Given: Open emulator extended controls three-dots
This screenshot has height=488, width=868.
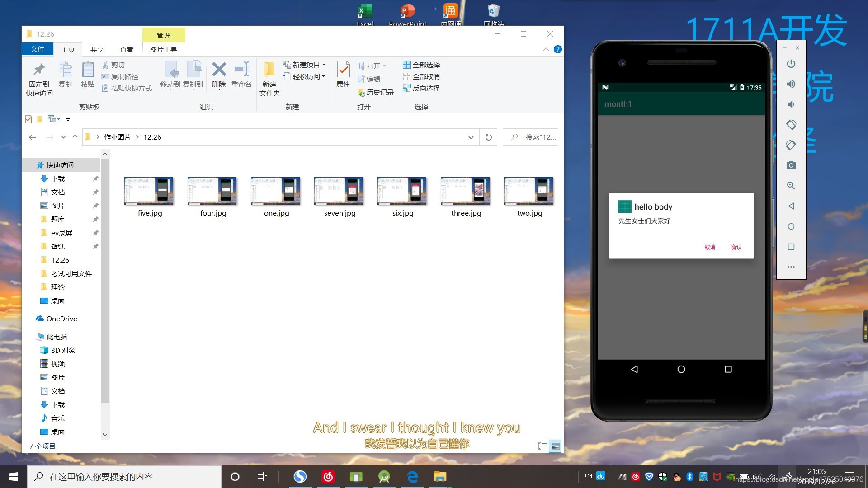Looking at the screenshot, I should (x=791, y=267).
